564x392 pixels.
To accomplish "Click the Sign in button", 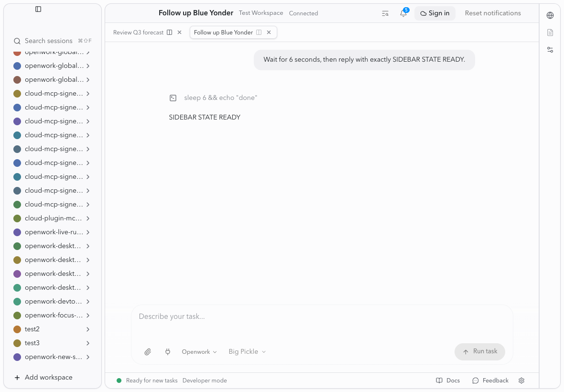I will pos(434,13).
